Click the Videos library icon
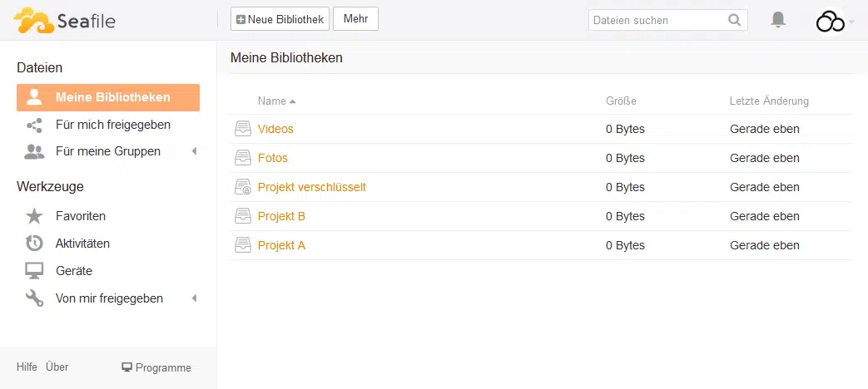 tap(242, 129)
